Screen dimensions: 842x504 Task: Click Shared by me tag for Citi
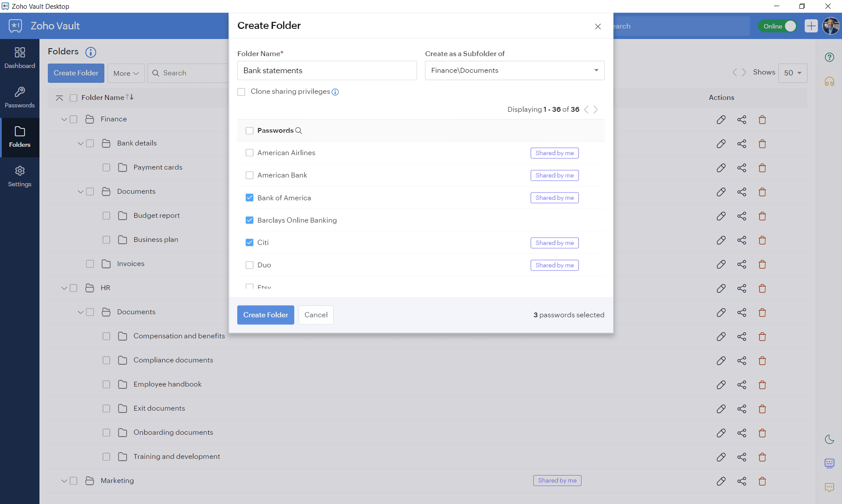coord(554,243)
